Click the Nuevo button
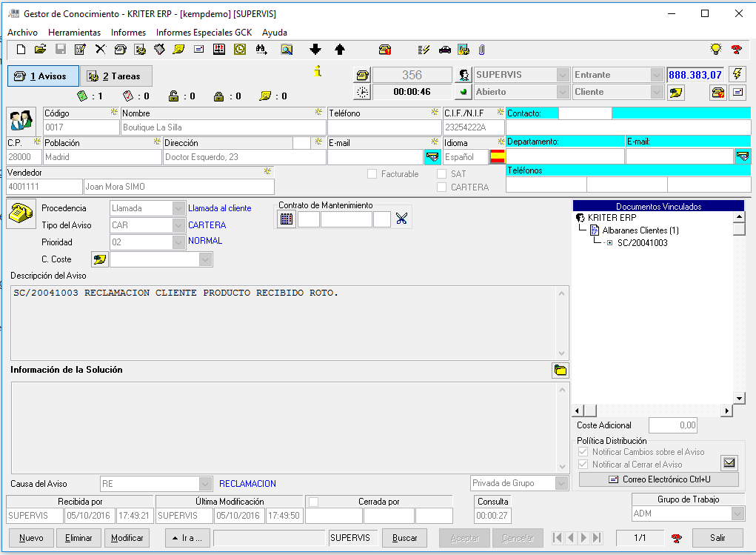756x555 pixels. (x=31, y=538)
